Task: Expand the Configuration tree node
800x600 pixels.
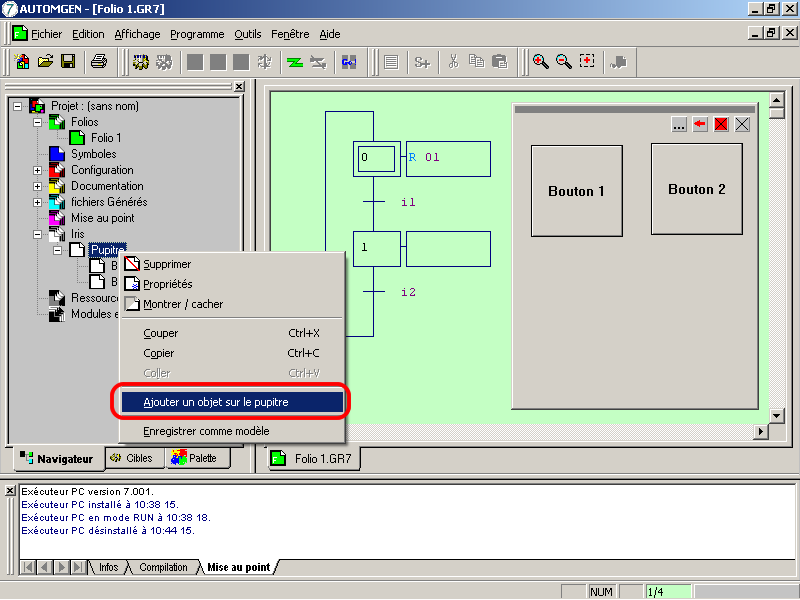Action: (38, 170)
